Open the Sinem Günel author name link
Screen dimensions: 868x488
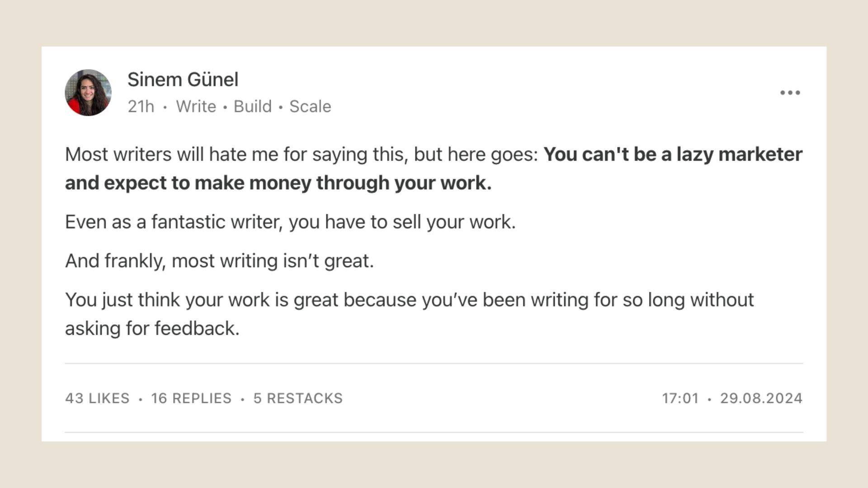pyautogui.click(x=183, y=80)
